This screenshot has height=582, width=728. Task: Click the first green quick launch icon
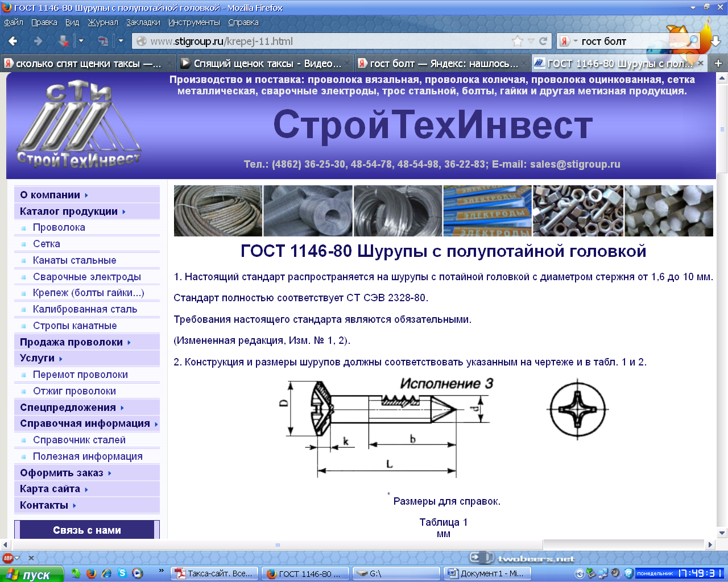(x=76, y=573)
